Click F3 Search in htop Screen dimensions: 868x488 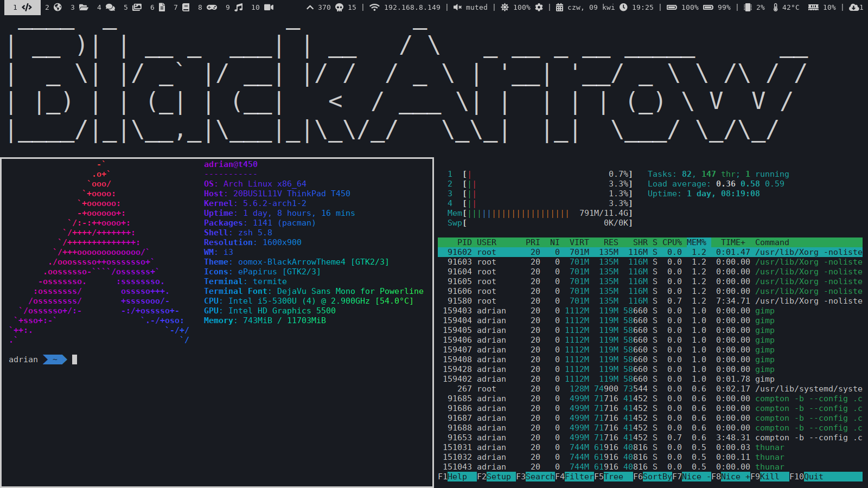(x=535, y=477)
